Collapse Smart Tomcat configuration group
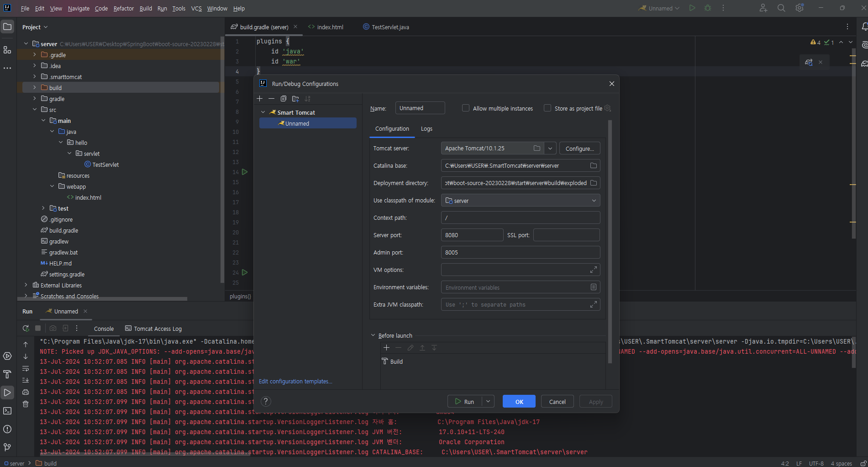This screenshot has height=467, width=868. tap(263, 112)
